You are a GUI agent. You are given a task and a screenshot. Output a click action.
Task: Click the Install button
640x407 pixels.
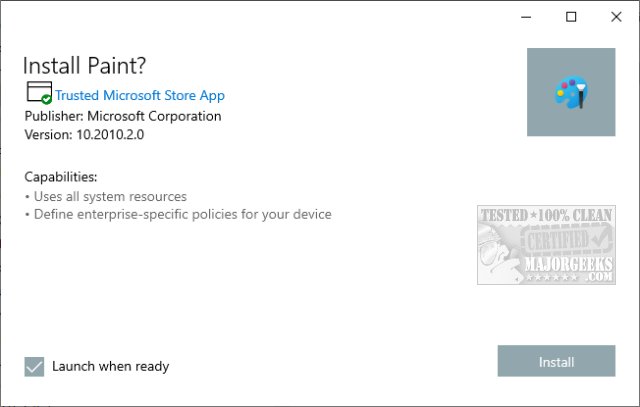coord(556,361)
